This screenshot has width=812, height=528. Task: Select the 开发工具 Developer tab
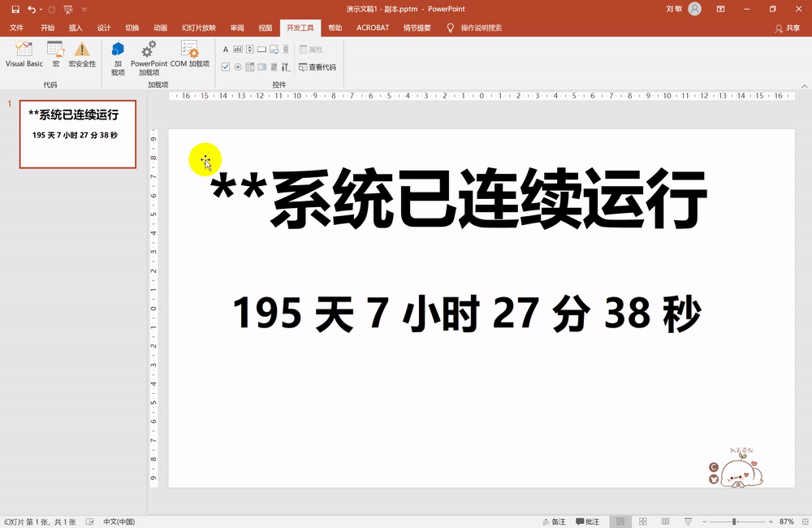pyautogui.click(x=300, y=28)
